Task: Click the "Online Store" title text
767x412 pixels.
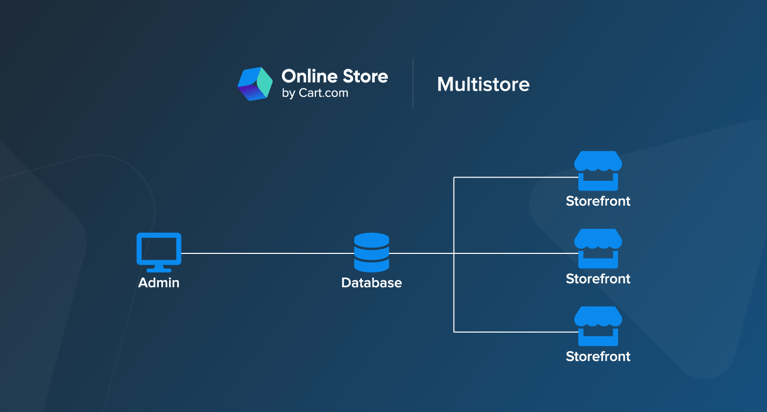Action: point(334,76)
